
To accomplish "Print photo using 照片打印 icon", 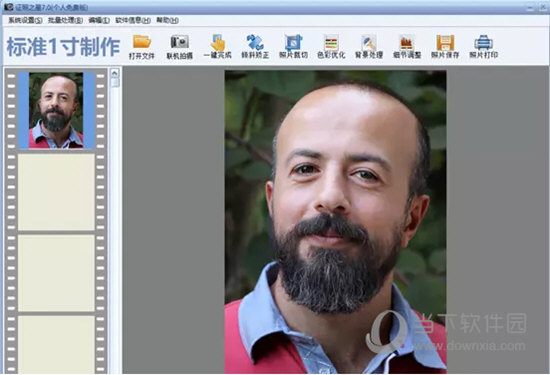I will point(483,46).
